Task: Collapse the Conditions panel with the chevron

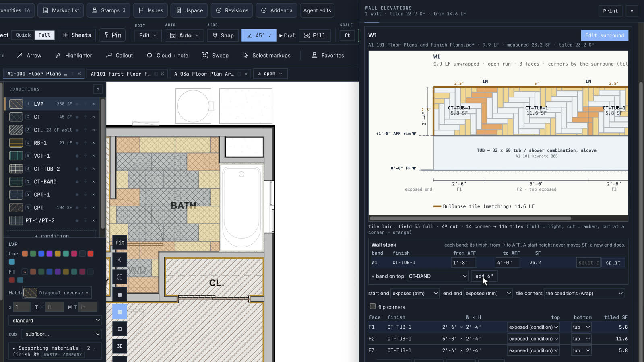Action: pyautogui.click(x=98, y=89)
